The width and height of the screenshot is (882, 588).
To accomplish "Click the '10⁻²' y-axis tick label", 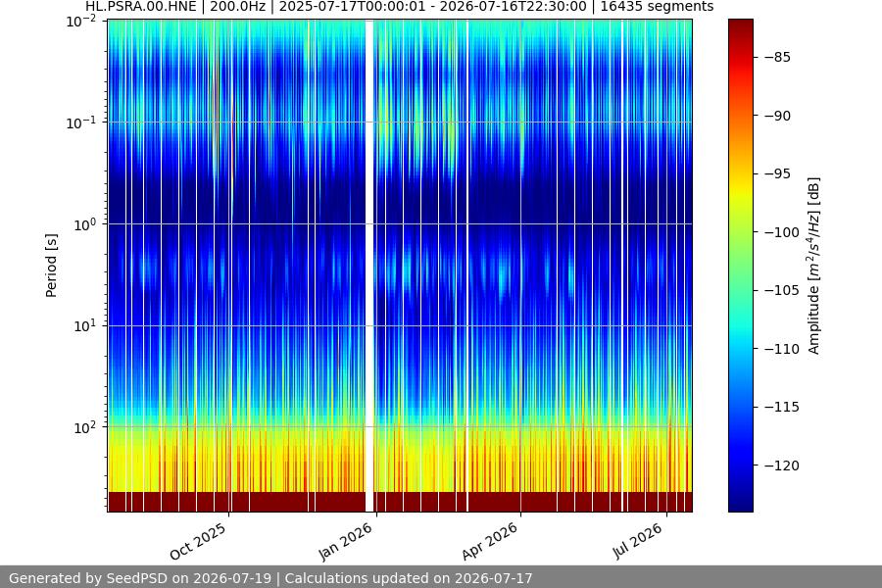I will click(x=81, y=22).
